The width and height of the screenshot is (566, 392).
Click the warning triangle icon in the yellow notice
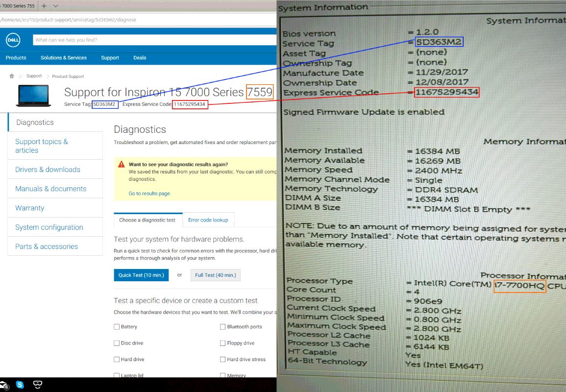pos(122,164)
